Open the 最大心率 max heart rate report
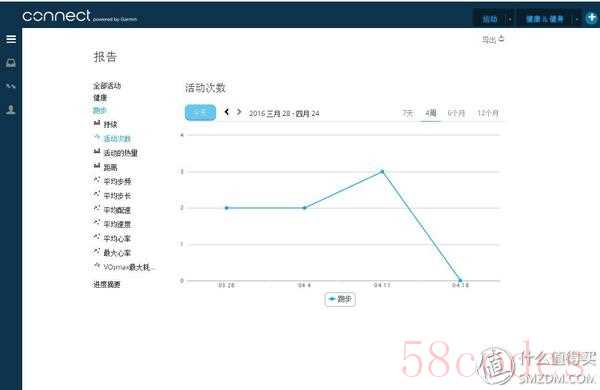Viewport: 600px width, 390px height. click(117, 253)
